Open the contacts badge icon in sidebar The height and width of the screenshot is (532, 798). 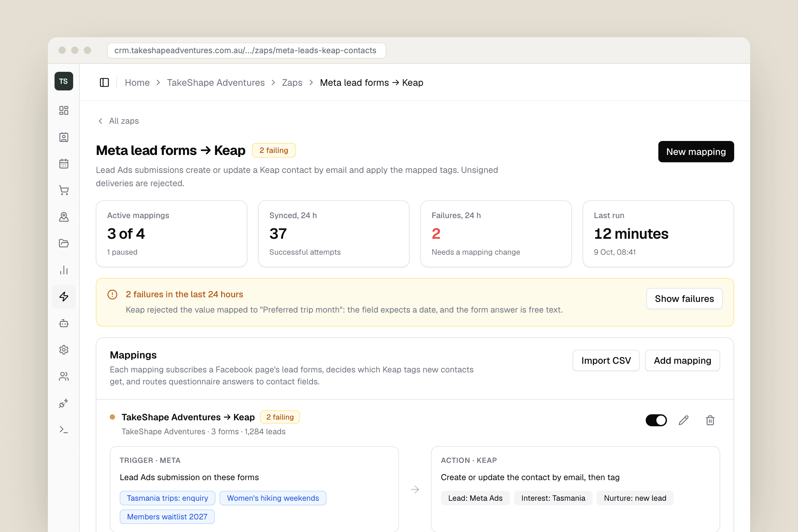(64, 137)
